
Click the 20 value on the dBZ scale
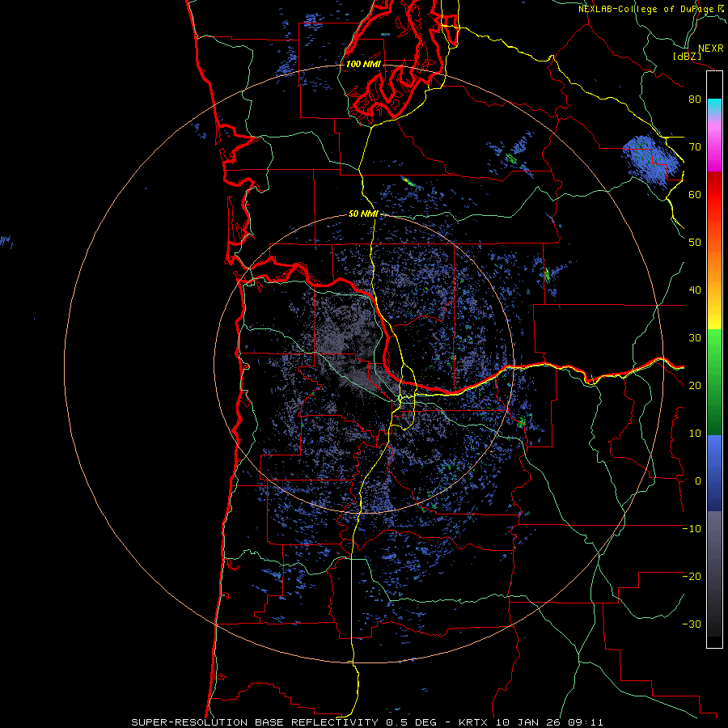[x=695, y=385]
